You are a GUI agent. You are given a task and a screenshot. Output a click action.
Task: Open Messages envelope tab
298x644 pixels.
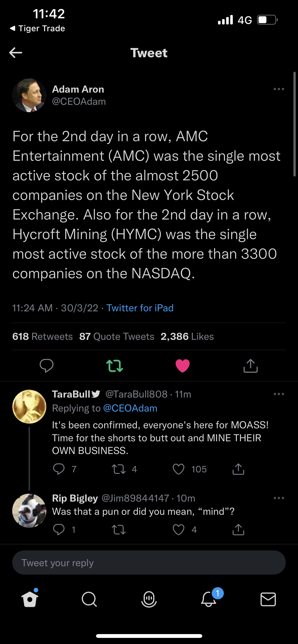point(268,599)
